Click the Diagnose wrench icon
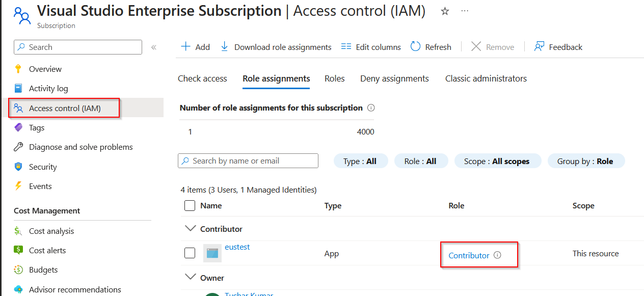Viewport: 644px width, 296px height. (x=18, y=147)
